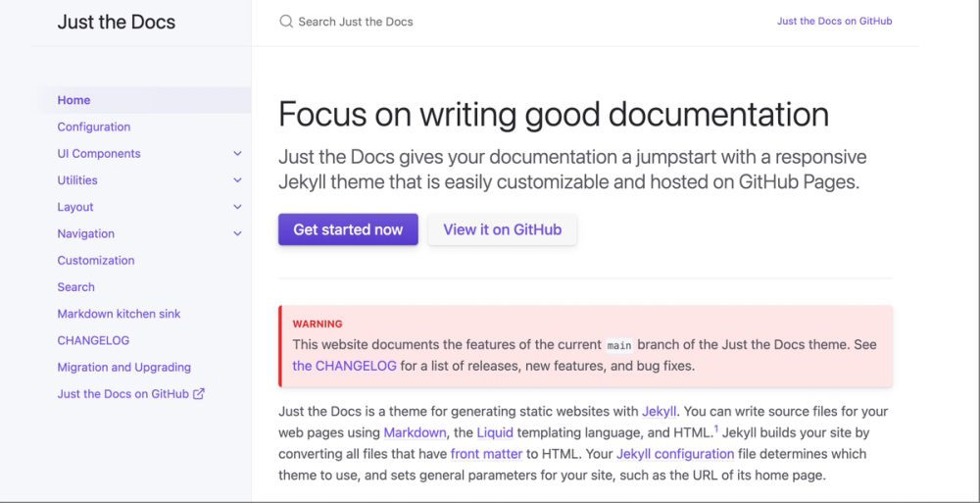Click external link icon beside Just the Docs on GitHub
The image size is (980, 503).
pos(199,393)
